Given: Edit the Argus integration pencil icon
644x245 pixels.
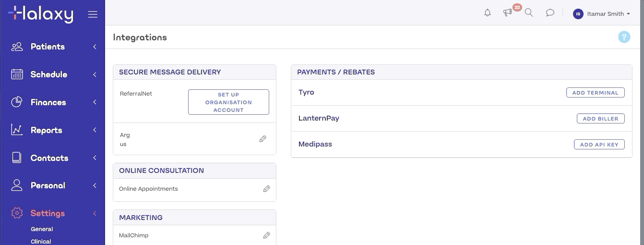Looking at the screenshot, I should click(x=262, y=139).
